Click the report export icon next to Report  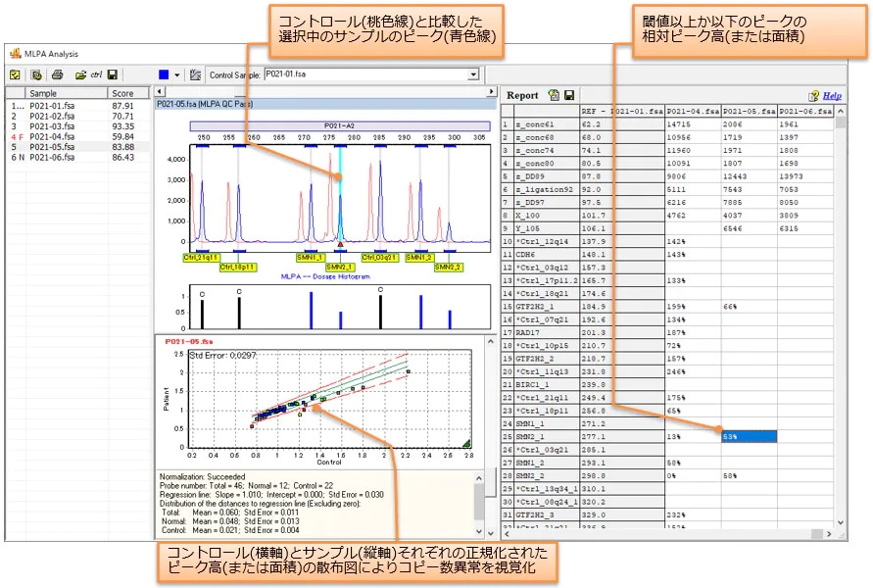click(554, 95)
